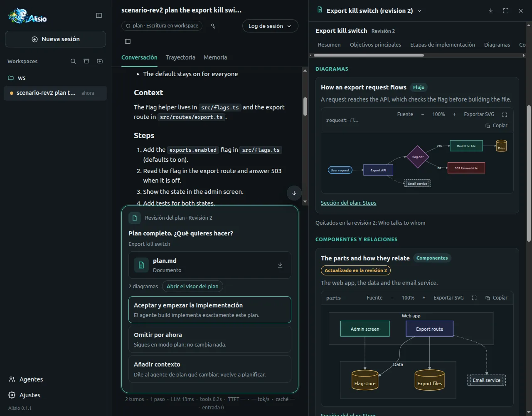This screenshot has width=532, height=416.
Task: Go to the Resumen section tab
Action: [329, 45]
